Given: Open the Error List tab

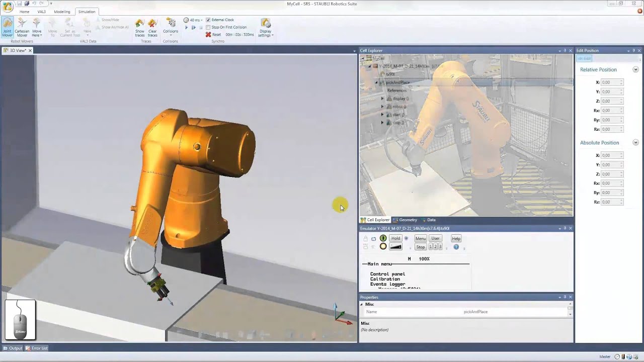Looking at the screenshot, I should pos(37,348).
